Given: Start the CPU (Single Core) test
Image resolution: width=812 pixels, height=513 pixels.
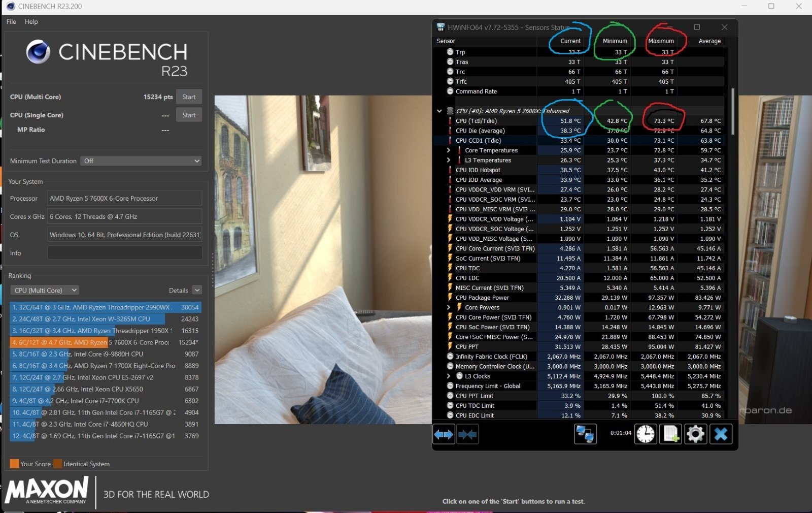Looking at the screenshot, I should (x=189, y=115).
